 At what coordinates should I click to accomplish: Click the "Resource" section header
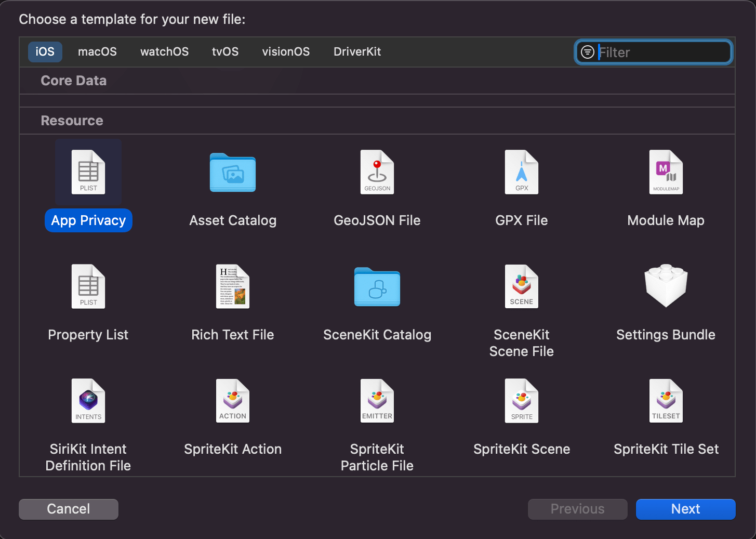pyautogui.click(x=72, y=121)
